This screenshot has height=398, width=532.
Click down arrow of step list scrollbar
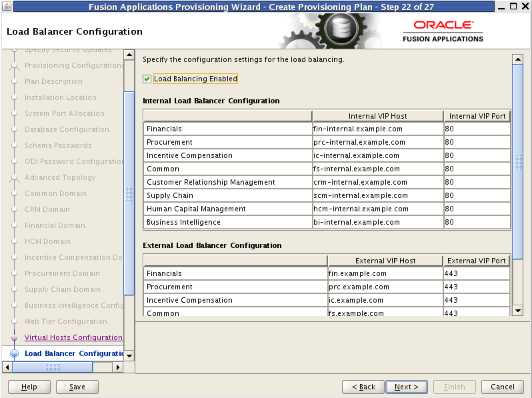tap(129, 355)
